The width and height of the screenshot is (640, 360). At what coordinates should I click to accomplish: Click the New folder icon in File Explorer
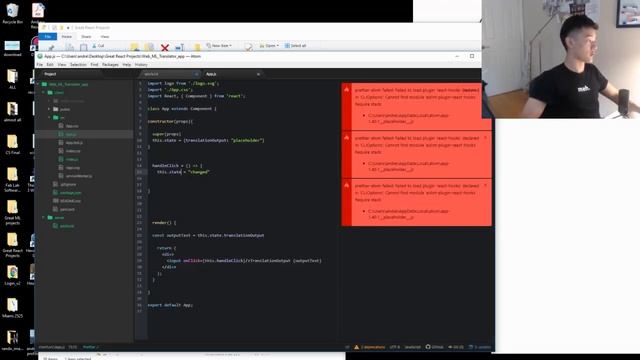197,47
